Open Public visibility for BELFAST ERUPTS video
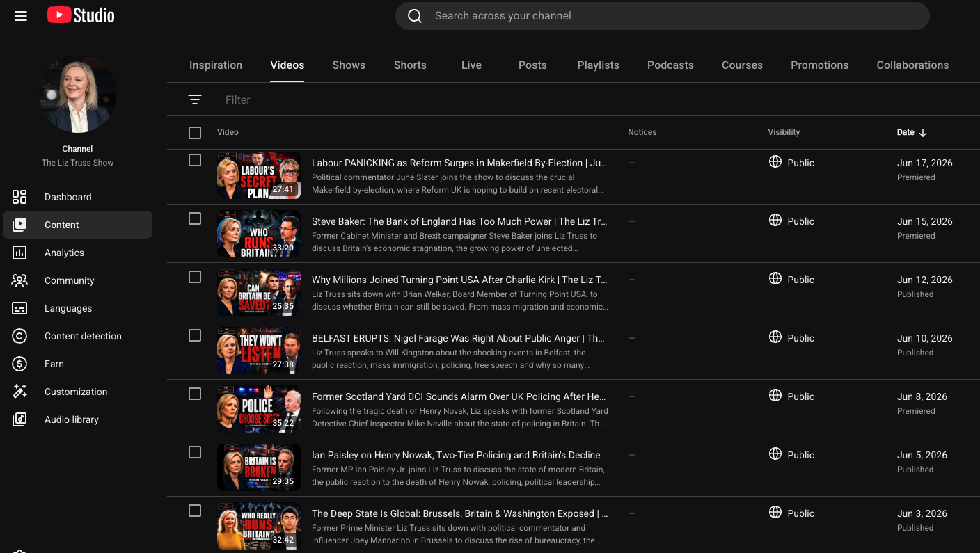 (800, 338)
